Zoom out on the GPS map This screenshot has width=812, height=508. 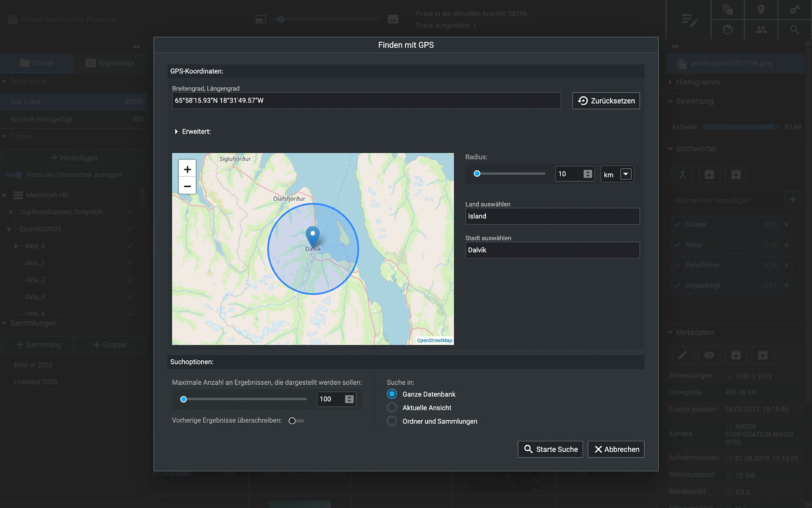(187, 186)
